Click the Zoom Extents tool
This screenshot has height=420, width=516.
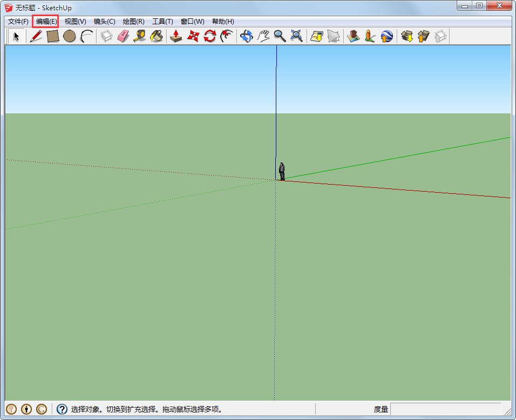(x=296, y=36)
